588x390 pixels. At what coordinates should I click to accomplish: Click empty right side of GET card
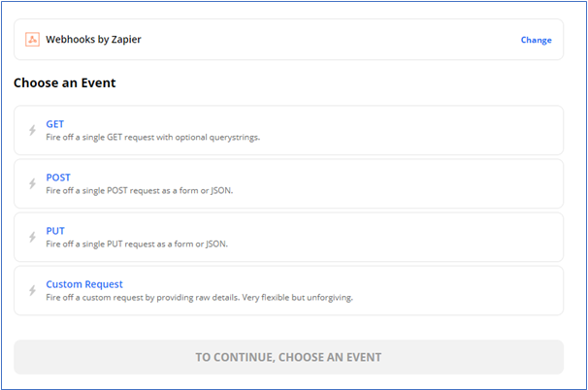(456, 131)
